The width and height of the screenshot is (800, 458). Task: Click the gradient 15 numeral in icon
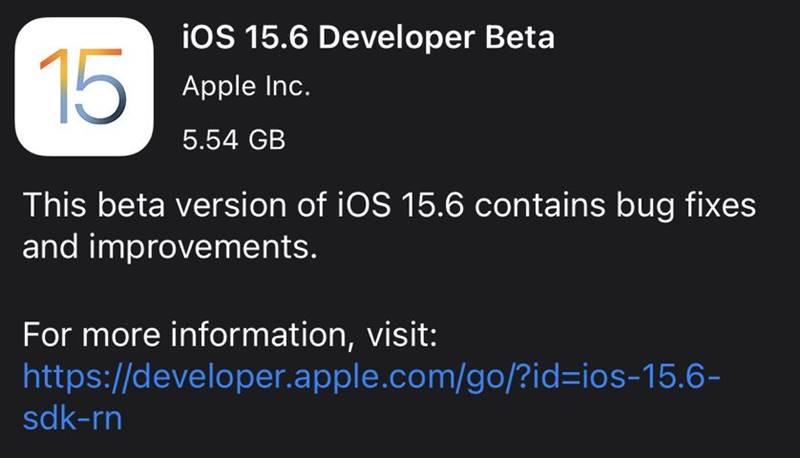[x=82, y=86]
